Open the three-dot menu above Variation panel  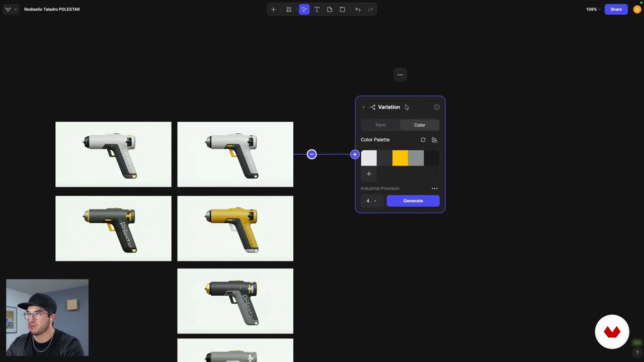click(x=400, y=75)
